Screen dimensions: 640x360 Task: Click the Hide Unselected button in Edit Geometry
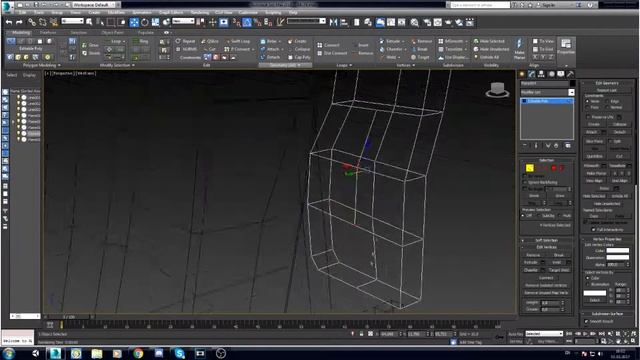[607, 203]
